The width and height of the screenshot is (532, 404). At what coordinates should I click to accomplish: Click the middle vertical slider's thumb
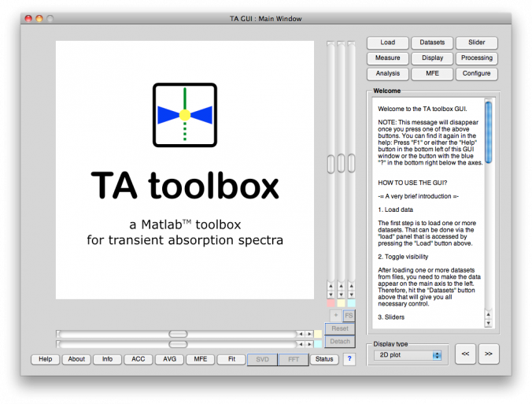coord(341,163)
